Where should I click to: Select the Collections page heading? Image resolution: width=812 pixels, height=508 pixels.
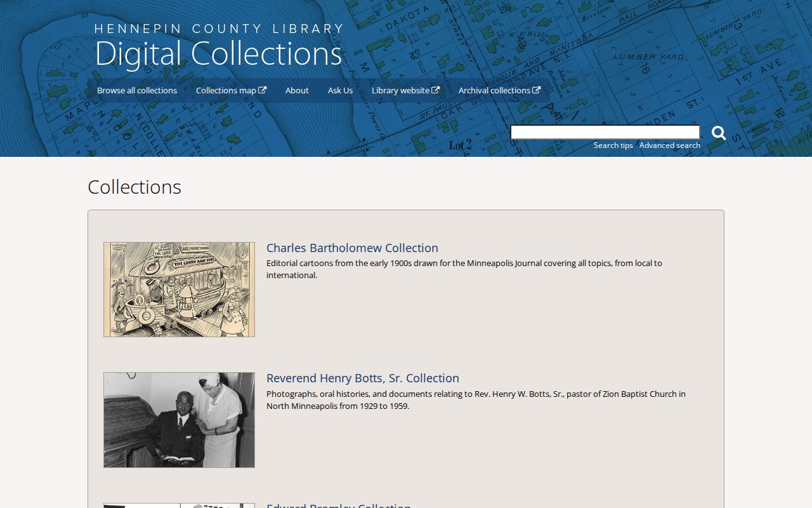pos(134,187)
